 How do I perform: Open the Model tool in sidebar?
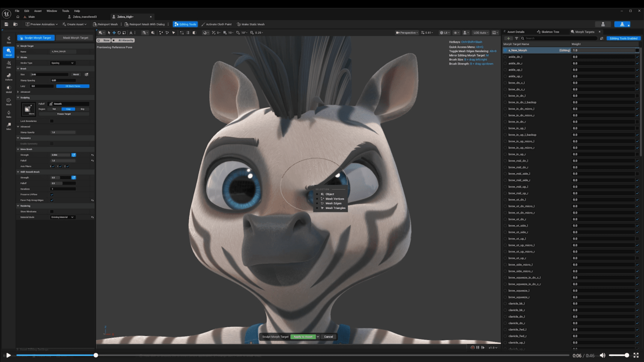pos(9,89)
